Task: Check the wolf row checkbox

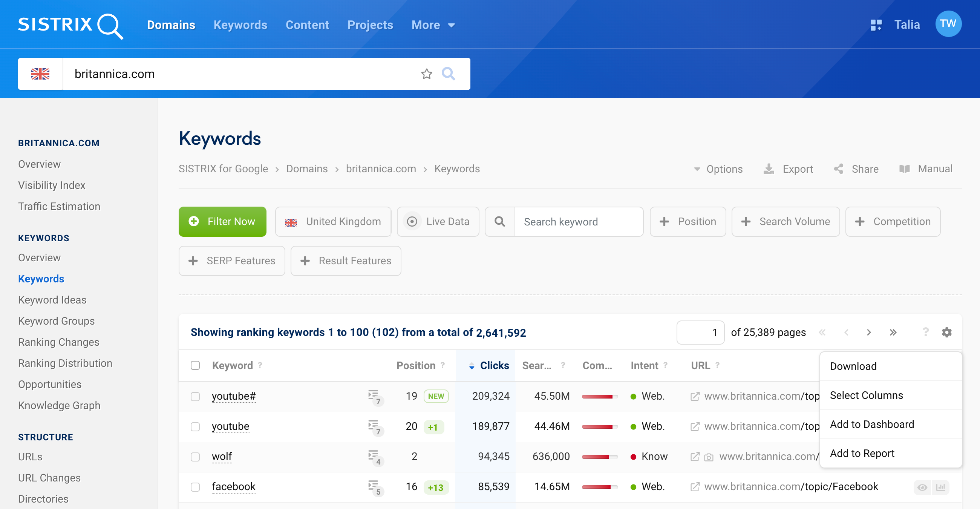Action: pyautogui.click(x=195, y=457)
